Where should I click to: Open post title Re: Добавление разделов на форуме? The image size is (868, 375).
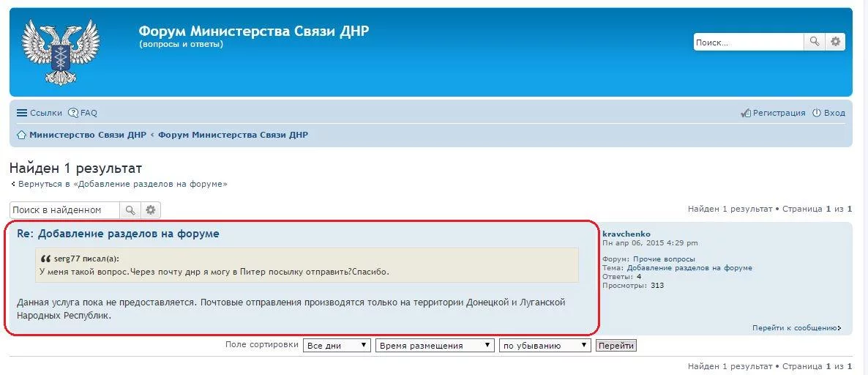118,234
